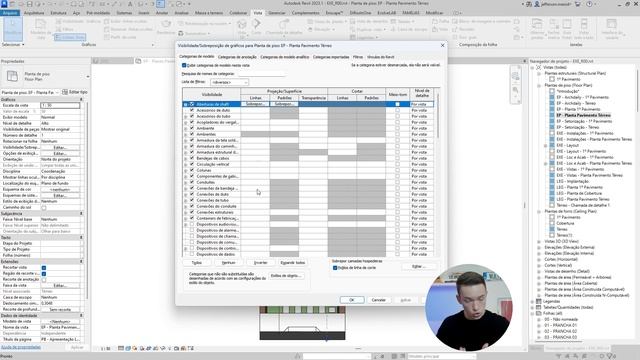
Task: Click the user account icon in title bar
Action: [537, 4]
